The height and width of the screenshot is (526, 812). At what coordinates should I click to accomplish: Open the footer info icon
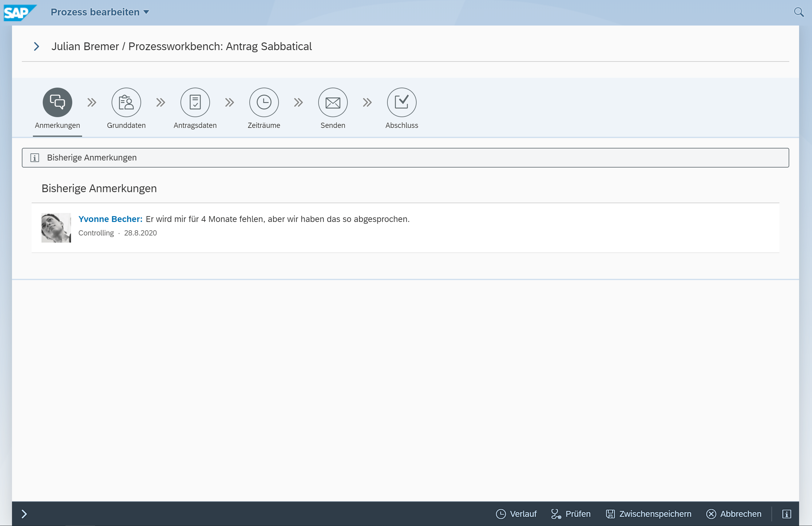pyautogui.click(x=787, y=514)
